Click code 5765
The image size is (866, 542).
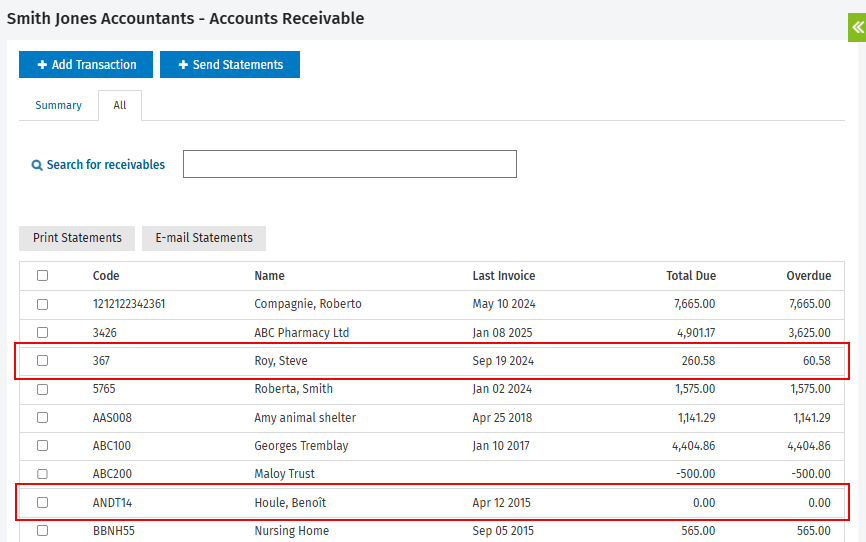pyautogui.click(x=104, y=389)
